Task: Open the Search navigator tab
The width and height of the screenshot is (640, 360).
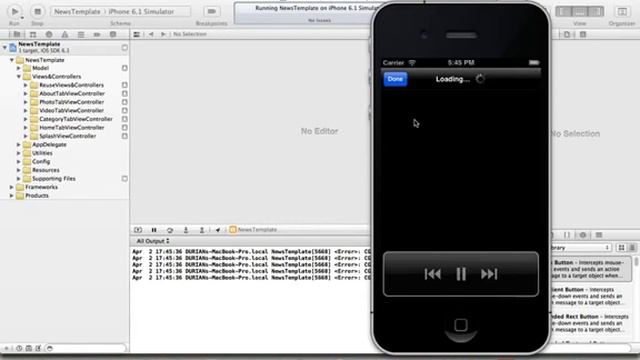Action: (49, 34)
